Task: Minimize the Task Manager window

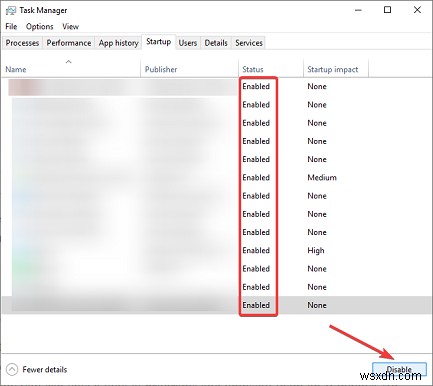Action: coord(358,10)
